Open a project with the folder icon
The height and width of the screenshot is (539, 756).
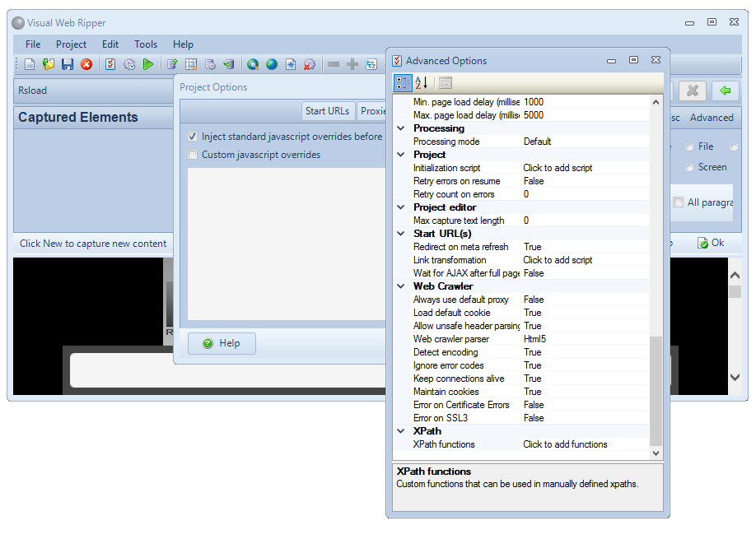[x=49, y=64]
